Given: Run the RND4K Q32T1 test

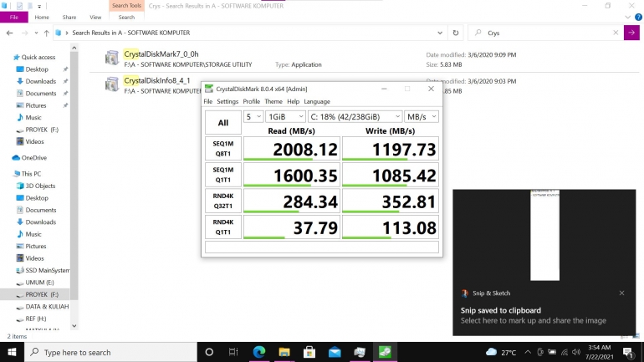Looking at the screenshot, I should click(223, 201).
